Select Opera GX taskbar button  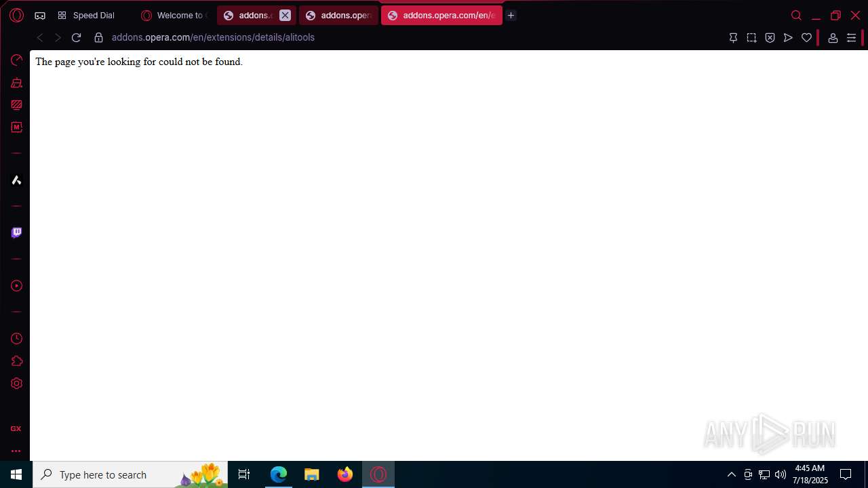tap(378, 474)
